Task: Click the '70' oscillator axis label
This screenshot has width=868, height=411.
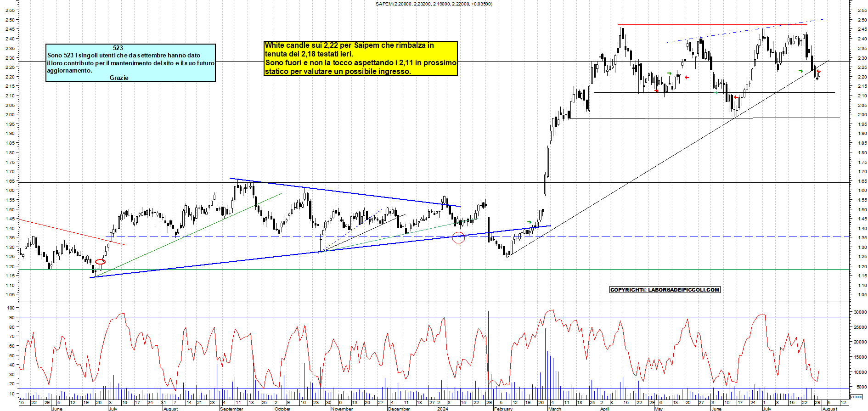Action: pos(12,336)
